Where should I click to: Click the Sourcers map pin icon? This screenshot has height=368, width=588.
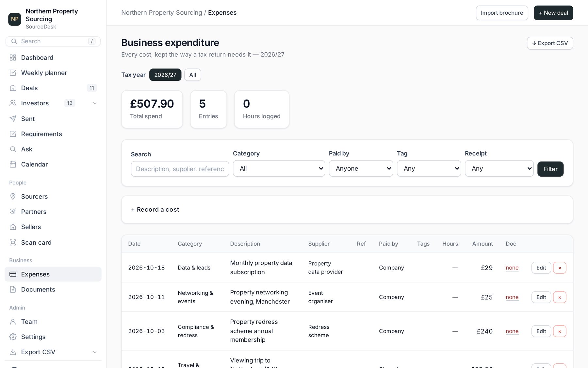click(x=13, y=196)
